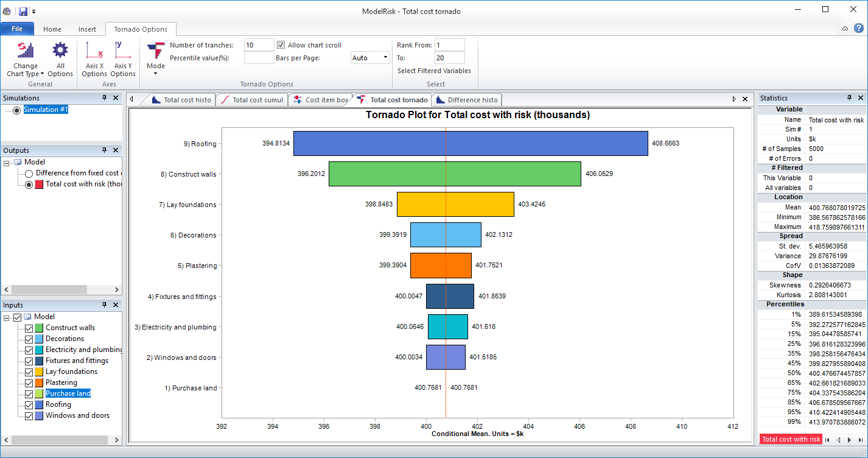Collapse the Model node in Inputs
868x458 pixels.
point(7,317)
